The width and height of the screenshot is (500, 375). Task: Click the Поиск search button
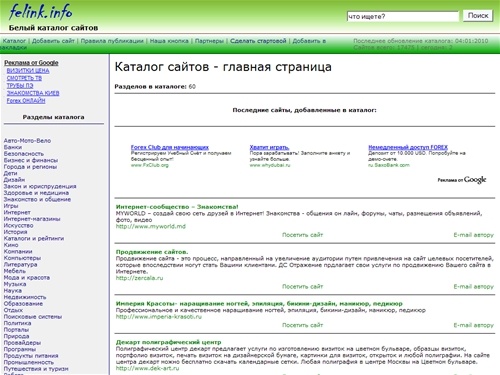point(478,16)
